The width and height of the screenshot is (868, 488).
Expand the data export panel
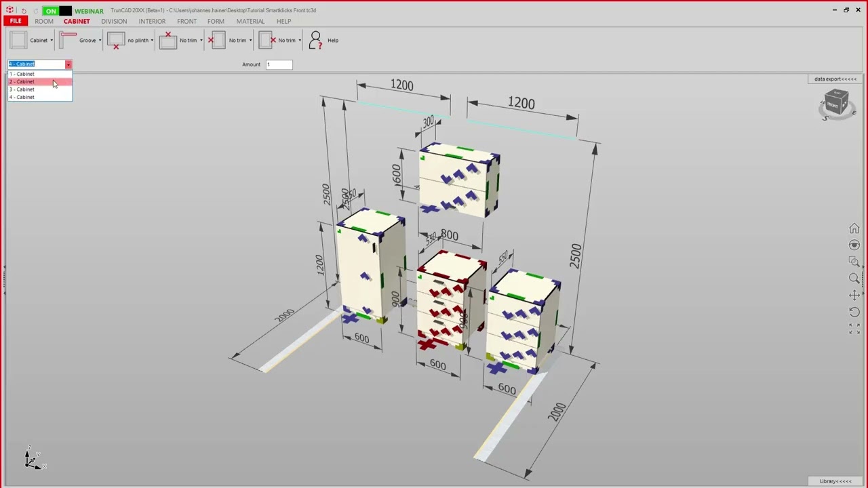pos(835,79)
